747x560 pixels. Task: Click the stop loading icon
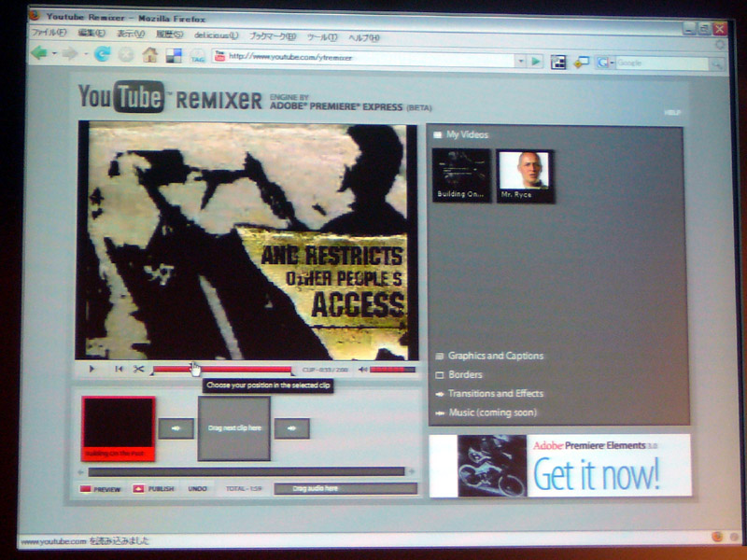pyautogui.click(x=126, y=55)
